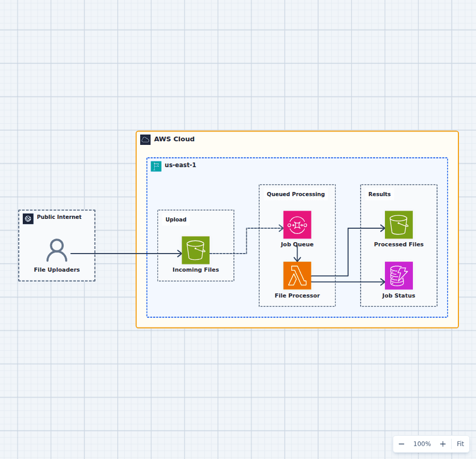Click the File Uploaders label

click(x=57, y=270)
